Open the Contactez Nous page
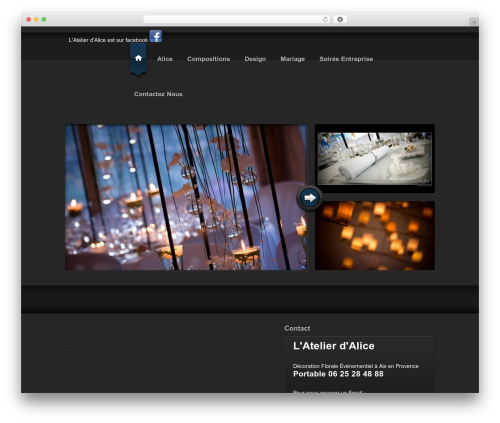 (x=158, y=94)
